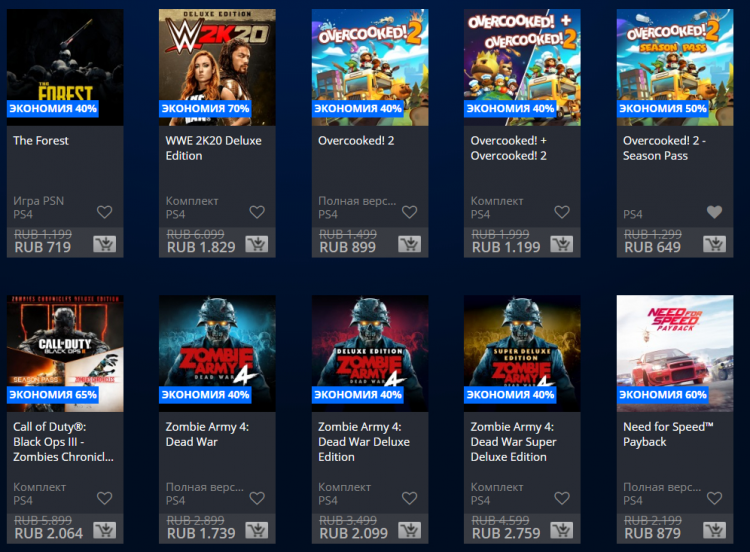Open Overcooked! 2 - Season Pass title link
The width and height of the screenshot is (750, 552).
pos(664,148)
